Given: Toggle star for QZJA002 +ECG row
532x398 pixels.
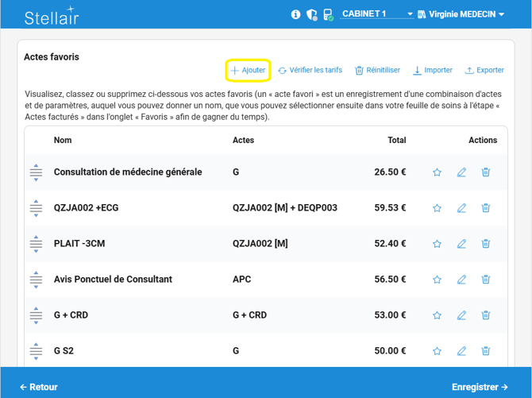Looking at the screenshot, I should point(437,208).
